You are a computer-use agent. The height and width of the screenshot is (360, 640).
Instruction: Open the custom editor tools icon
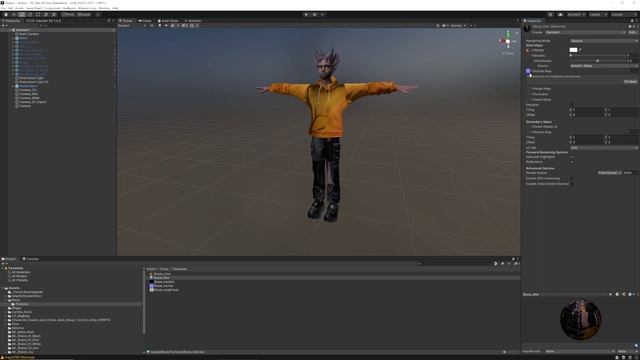(53, 14)
